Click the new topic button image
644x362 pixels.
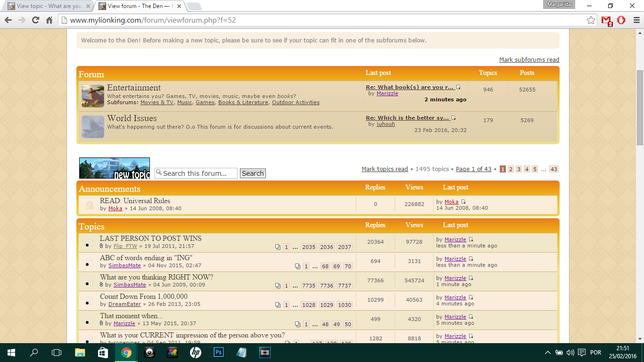point(115,168)
